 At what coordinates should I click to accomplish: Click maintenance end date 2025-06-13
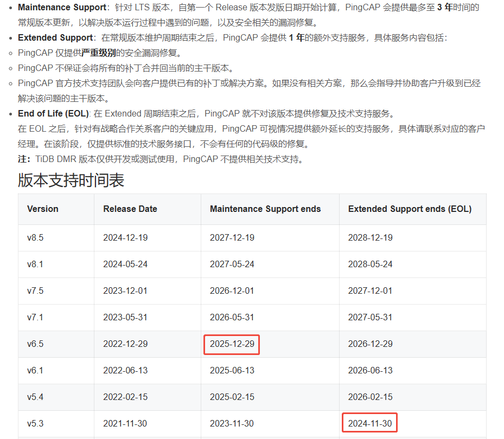click(232, 371)
